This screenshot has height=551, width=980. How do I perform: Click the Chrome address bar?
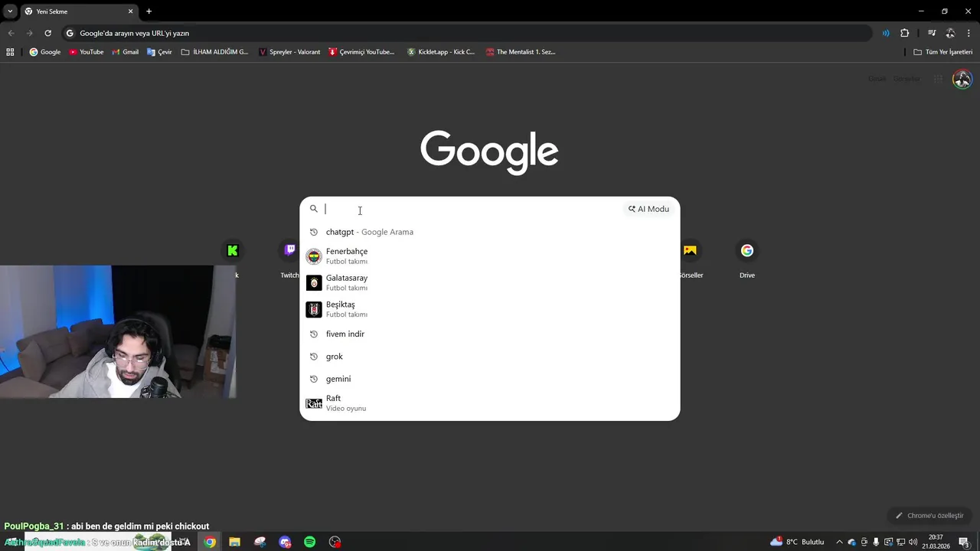pyautogui.click(x=467, y=33)
